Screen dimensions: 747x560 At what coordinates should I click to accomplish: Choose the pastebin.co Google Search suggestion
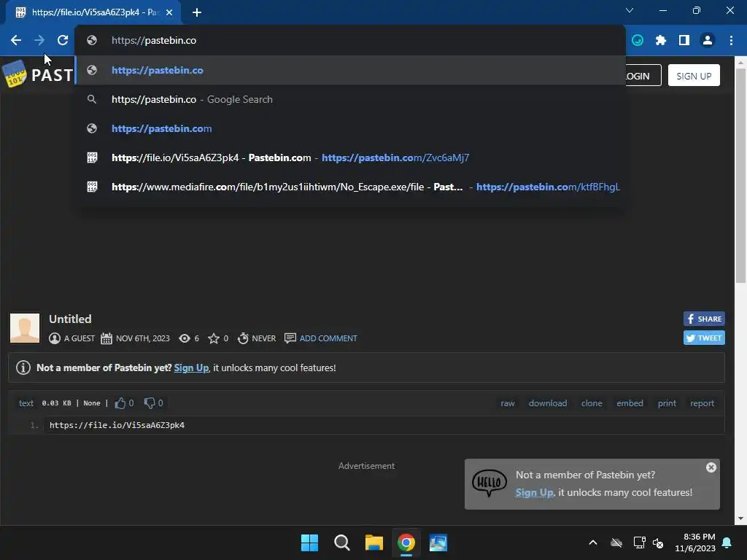[x=350, y=99]
